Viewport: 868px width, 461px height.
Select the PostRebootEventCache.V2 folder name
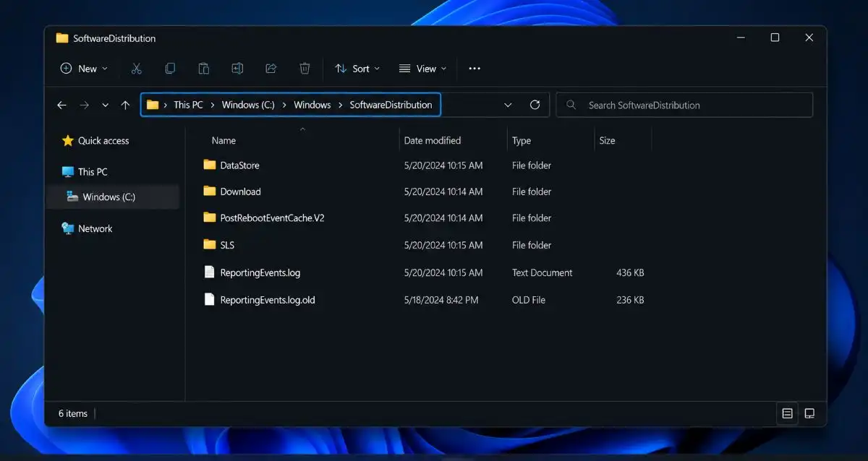pos(272,217)
